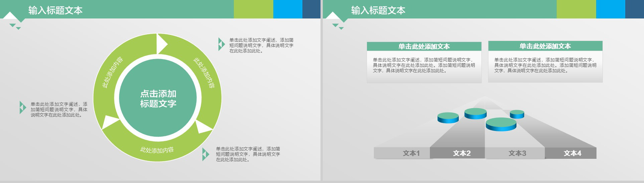Select the white arrowhead at the ring's lower right
Image resolution: width=644 pixels, height=183 pixels.
tap(204, 127)
